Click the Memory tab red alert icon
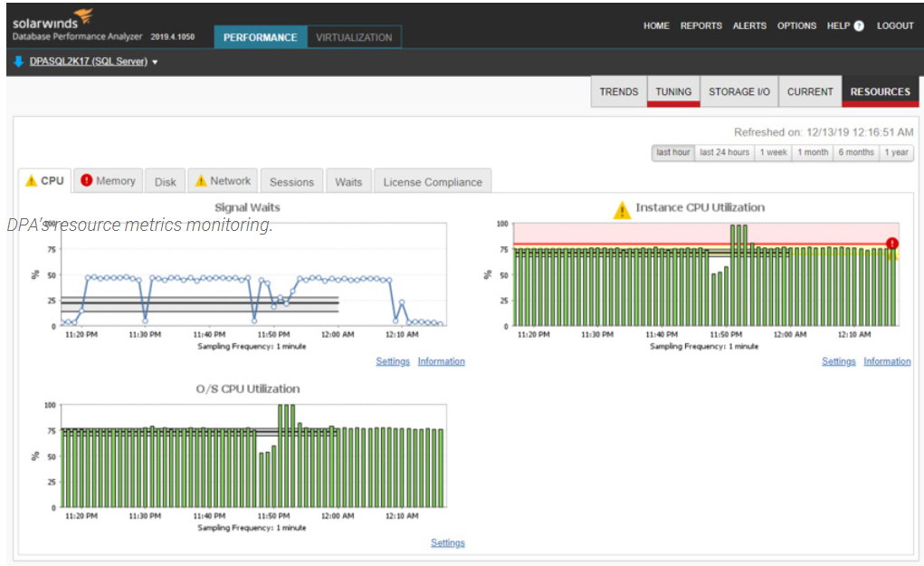924x566 pixels. [x=87, y=180]
